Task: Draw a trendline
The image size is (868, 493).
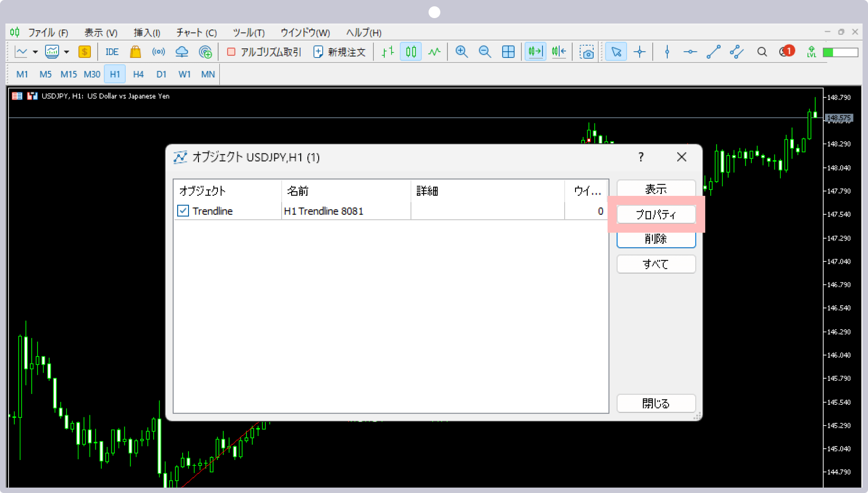Action: [x=713, y=52]
